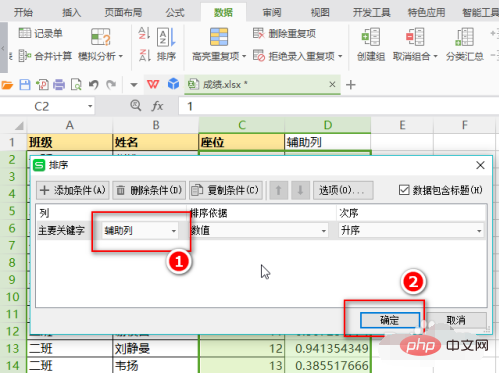This screenshot has width=499, height=378.
Task: Open the 视图 ribbon tab
Action: [320, 13]
